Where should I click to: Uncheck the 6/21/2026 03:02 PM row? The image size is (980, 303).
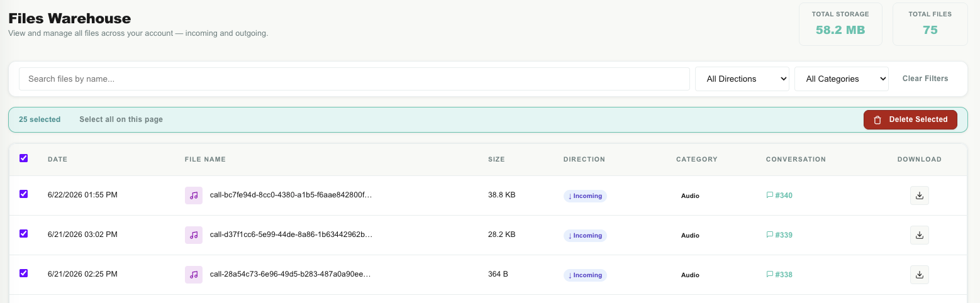[x=24, y=234]
